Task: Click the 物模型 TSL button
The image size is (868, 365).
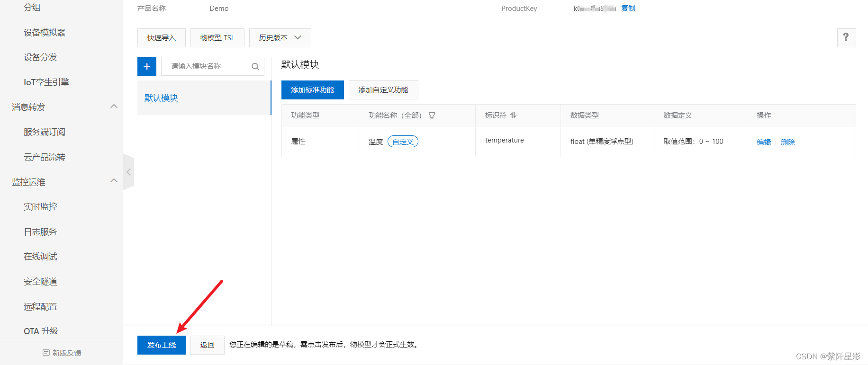Action: 217,38
